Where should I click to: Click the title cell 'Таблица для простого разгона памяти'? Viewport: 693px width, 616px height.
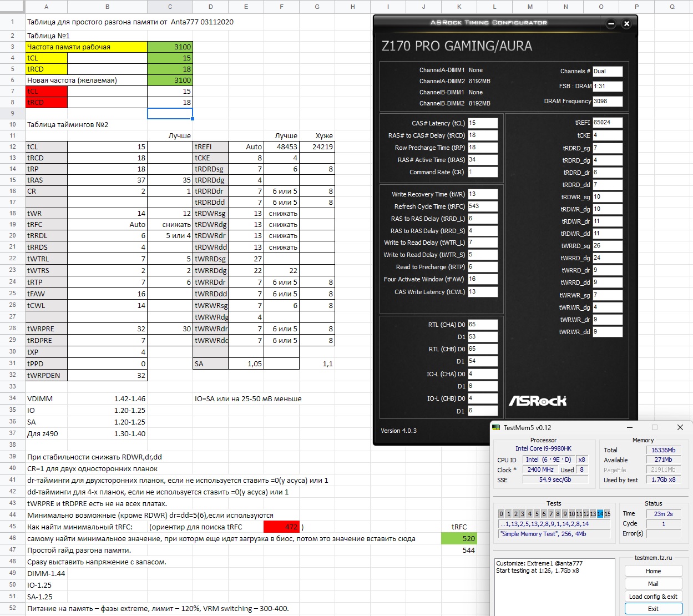[x=130, y=22]
